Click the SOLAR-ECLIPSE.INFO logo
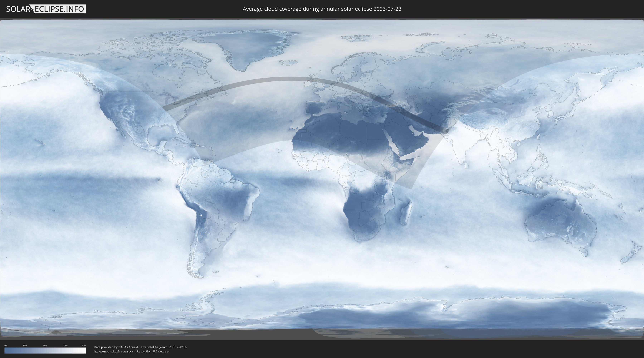This screenshot has height=358, width=644. coord(46,9)
